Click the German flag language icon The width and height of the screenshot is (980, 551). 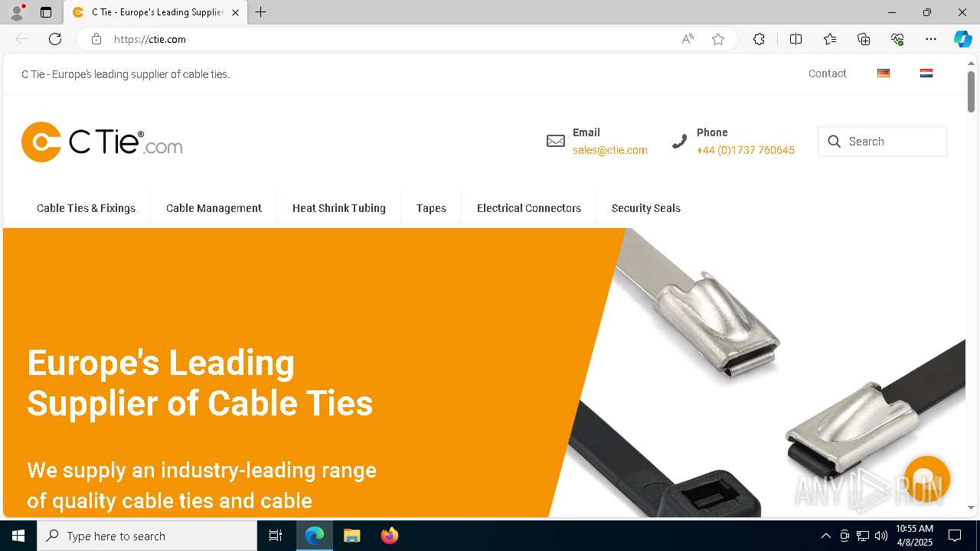coord(884,73)
